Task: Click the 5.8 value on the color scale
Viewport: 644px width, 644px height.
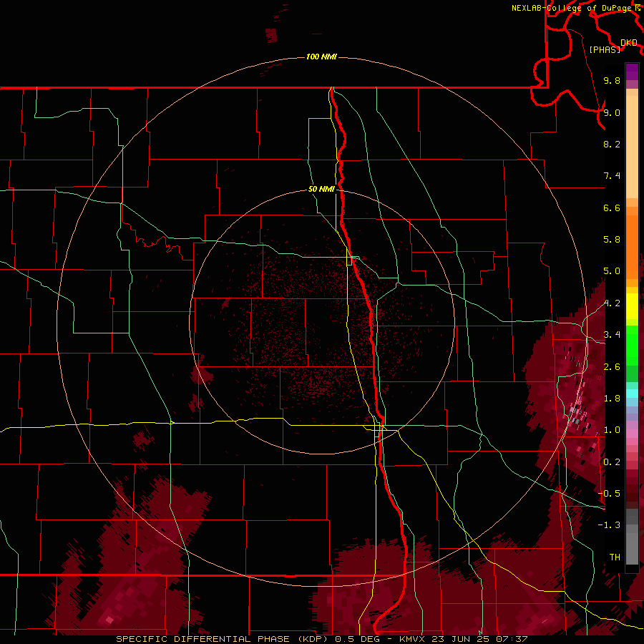Action: click(612, 240)
